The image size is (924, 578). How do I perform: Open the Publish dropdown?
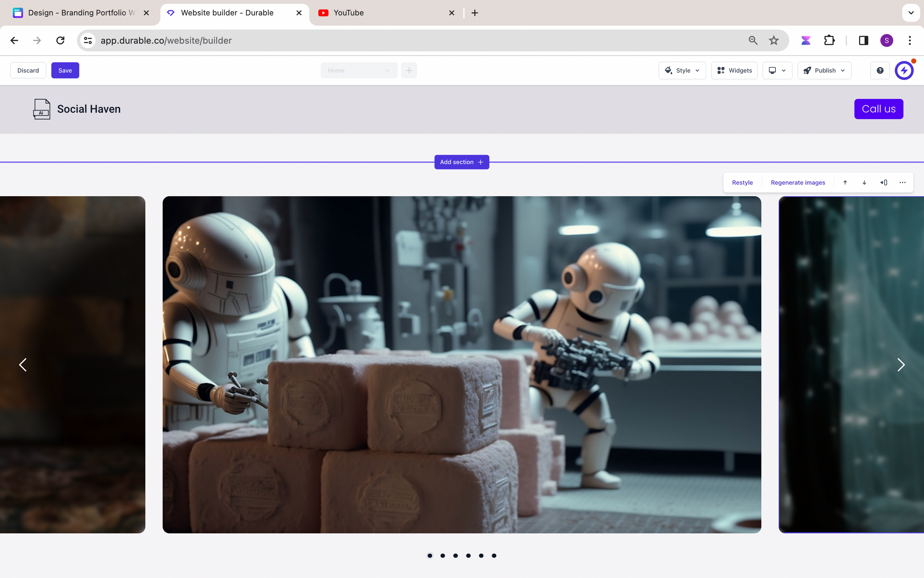[824, 70]
